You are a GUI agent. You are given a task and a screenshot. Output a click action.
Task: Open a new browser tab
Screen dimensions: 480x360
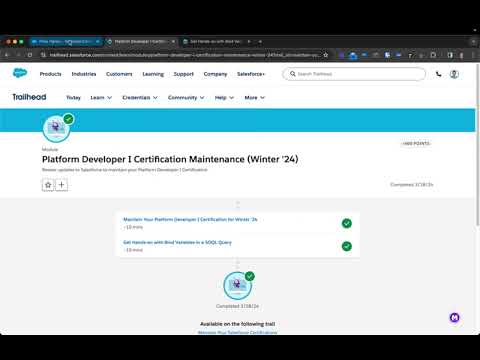click(x=260, y=42)
